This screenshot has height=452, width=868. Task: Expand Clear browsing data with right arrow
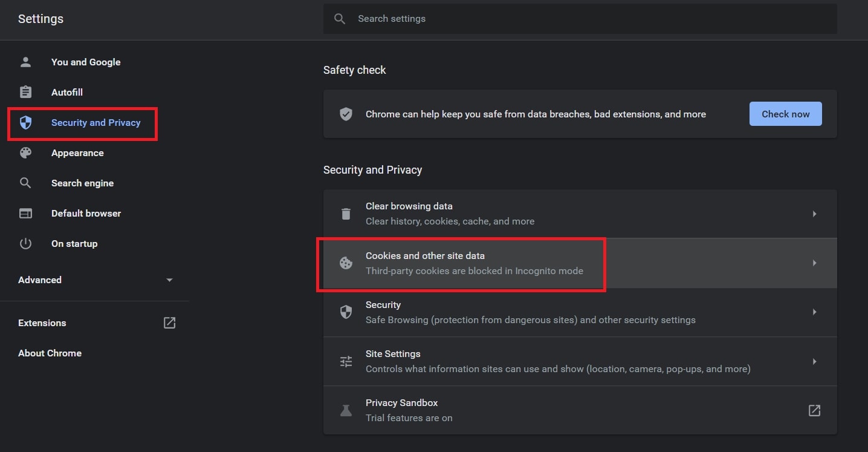814,214
